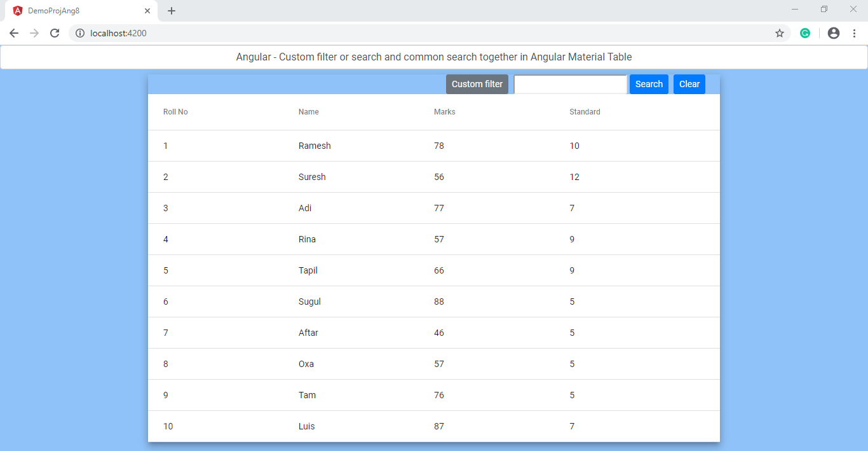The height and width of the screenshot is (451, 868).
Task: Click the Roll No column header
Action: coord(175,111)
